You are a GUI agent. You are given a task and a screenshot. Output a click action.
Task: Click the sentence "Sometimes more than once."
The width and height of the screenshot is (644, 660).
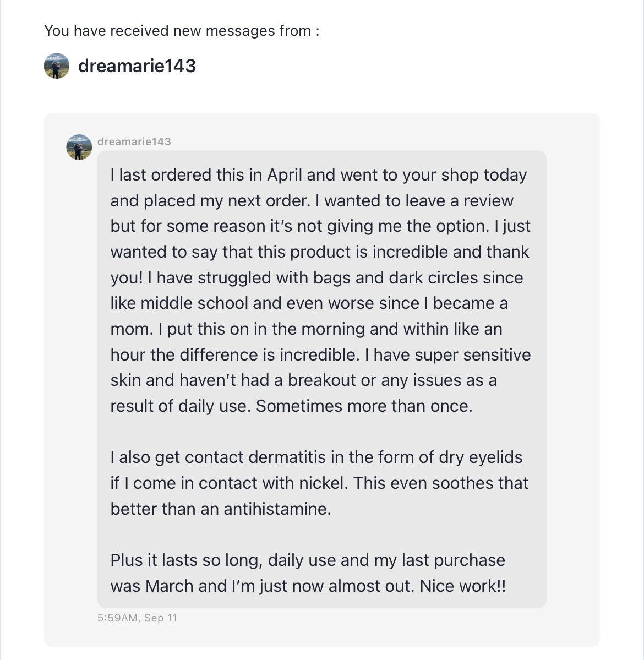click(x=364, y=406)
